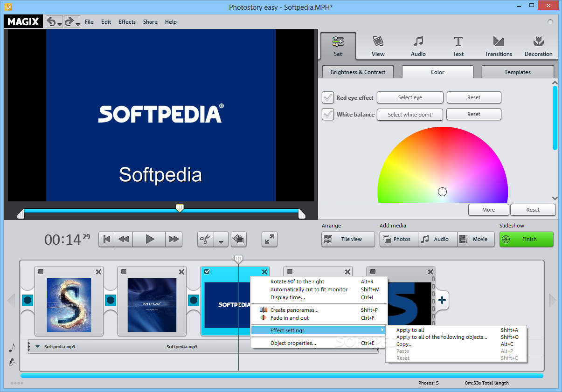Navigate timeline right with arrow
This screenshot has width=562, height=392.
553,300
